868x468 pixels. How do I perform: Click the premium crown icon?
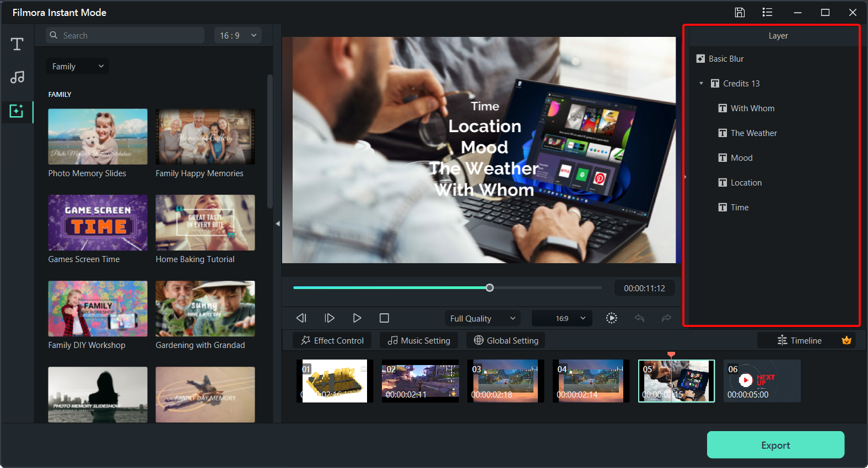(847, 340)
